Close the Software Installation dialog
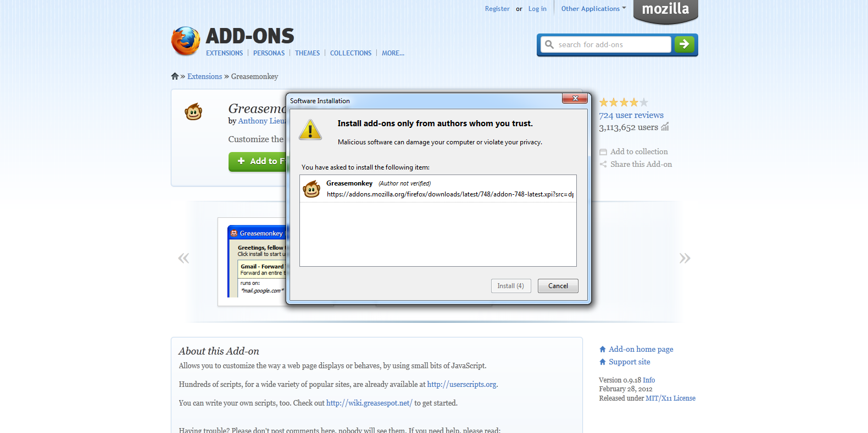Viewport: 868px width, 433px height. point(575,98)
